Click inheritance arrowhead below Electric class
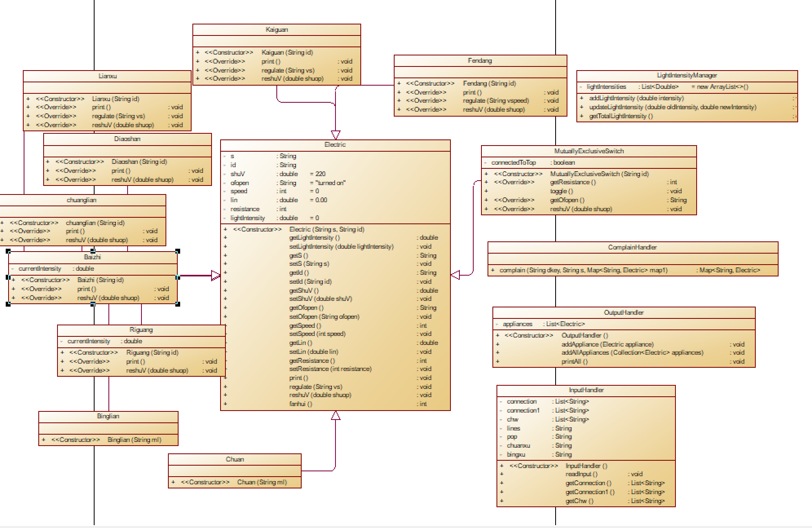This screenshot has height=528, width=812. click(x=335, y=415)
